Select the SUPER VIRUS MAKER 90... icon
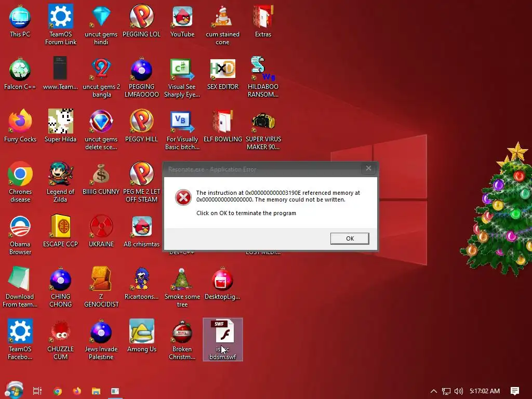The height and width of the screenshot is (399, 532). [263, 129]
